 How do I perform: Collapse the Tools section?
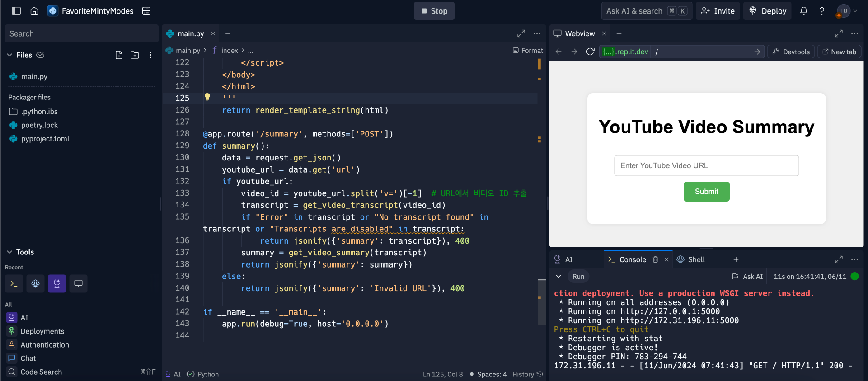(9, 252)
